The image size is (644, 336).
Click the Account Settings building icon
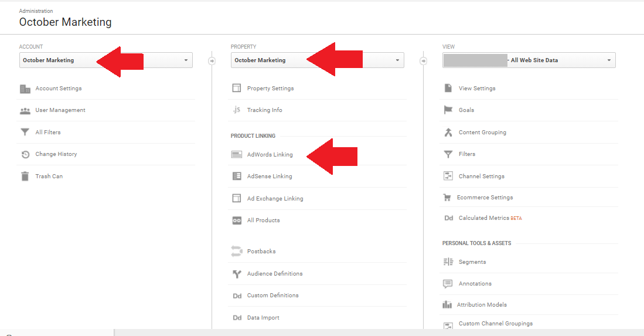click(x=25, y=89)
